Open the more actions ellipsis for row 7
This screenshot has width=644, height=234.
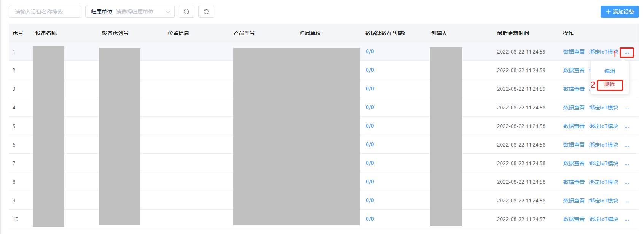point(627,164)
